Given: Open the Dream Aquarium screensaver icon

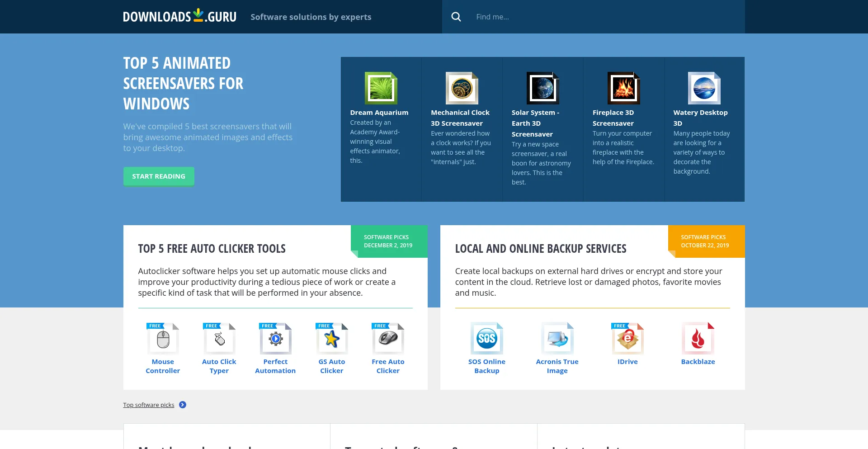Looking at the screenshot, I should click(381, 88).
